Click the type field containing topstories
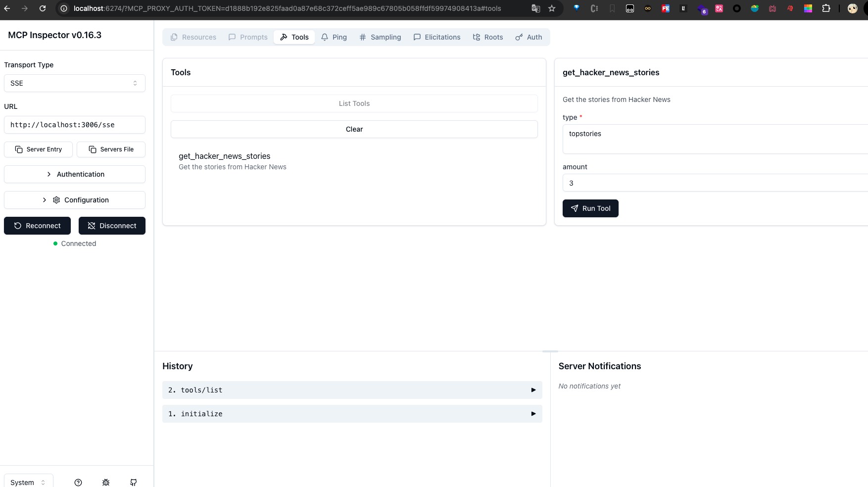868x487 pixels. pyautogui.click(x=715, y=139)
